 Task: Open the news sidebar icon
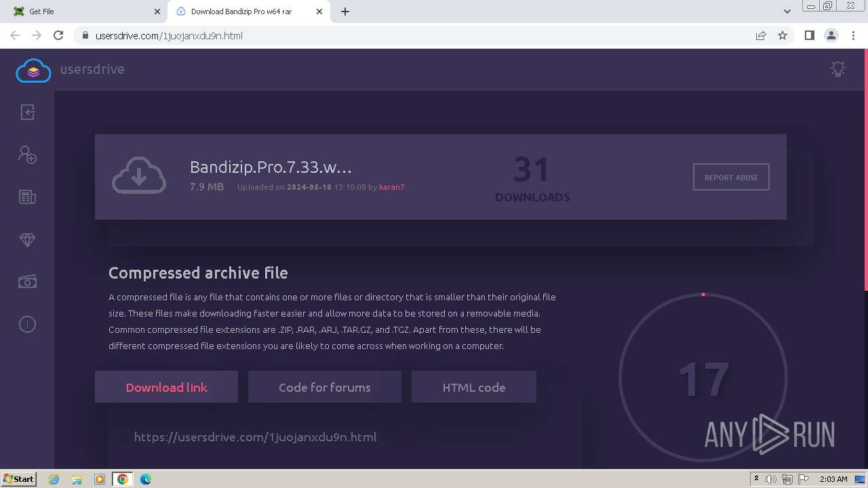click(27, 197)
